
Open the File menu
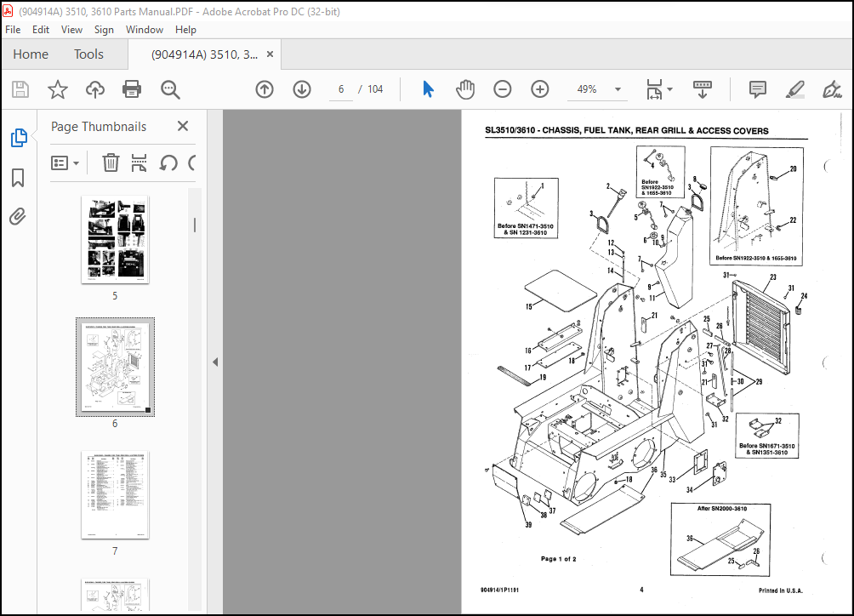[13, 30]
